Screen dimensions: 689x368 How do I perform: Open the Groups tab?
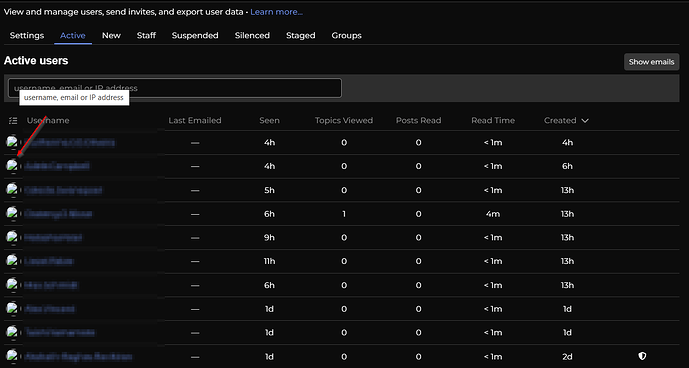[347, 36]
